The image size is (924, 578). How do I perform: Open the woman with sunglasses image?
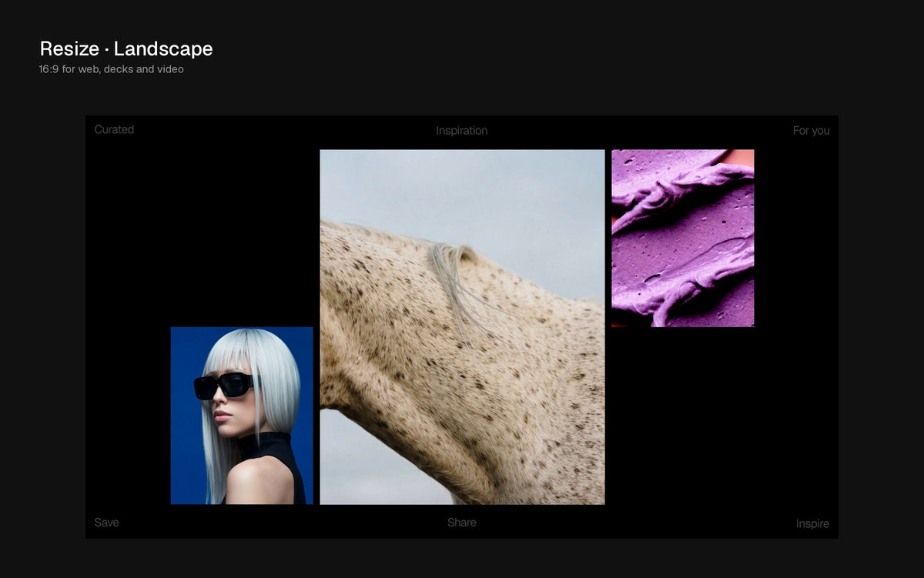coord(242,416)
